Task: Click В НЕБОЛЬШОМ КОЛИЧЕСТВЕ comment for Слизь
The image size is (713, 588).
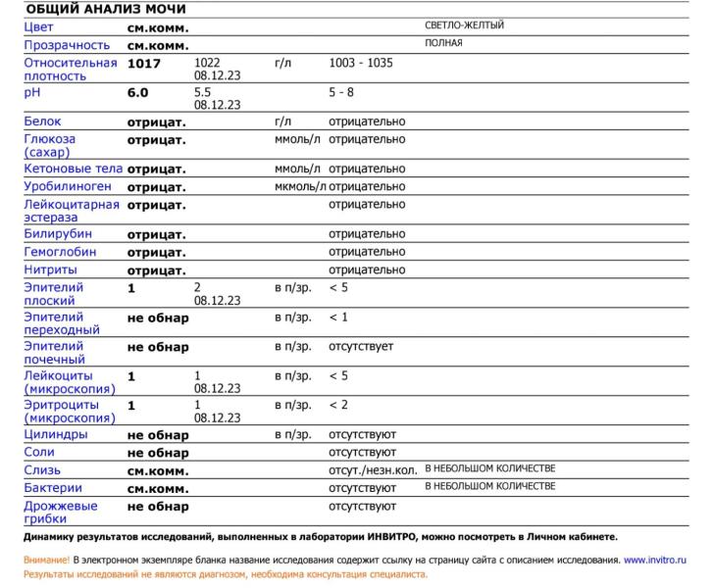Action: pyautogui.click(x=490, y=468)
